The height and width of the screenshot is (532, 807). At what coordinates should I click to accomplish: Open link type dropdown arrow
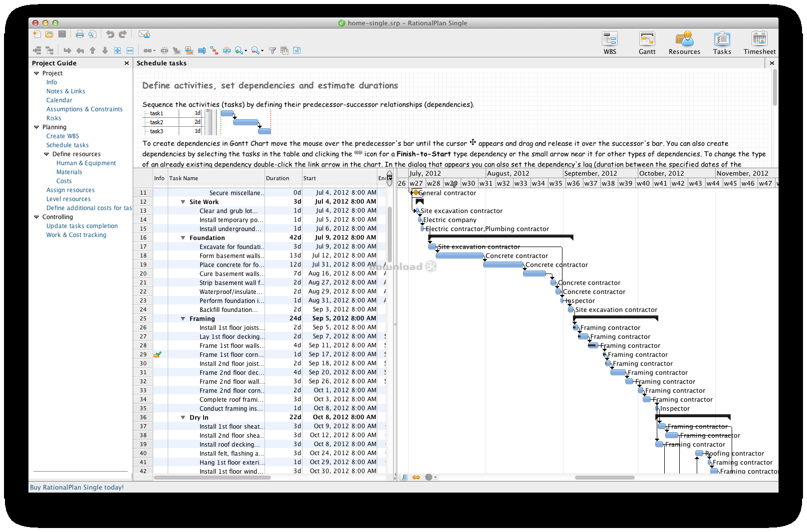pyautogui.click(x=155, y=51)
